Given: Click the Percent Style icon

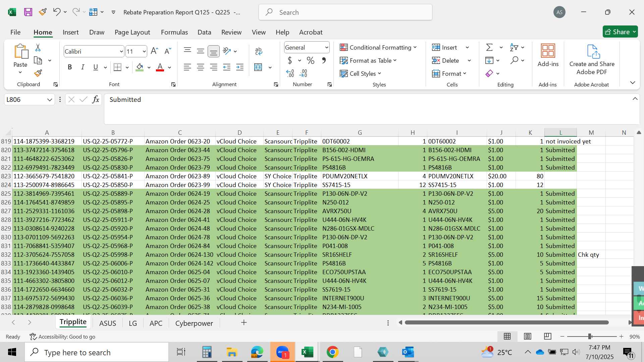Looking at the screenshot, I should tap(310, 61).
